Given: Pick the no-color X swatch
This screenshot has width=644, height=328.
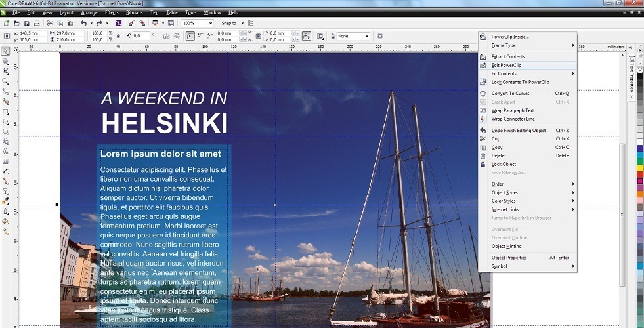Looking at the screenshot, I should click(640, 70).
